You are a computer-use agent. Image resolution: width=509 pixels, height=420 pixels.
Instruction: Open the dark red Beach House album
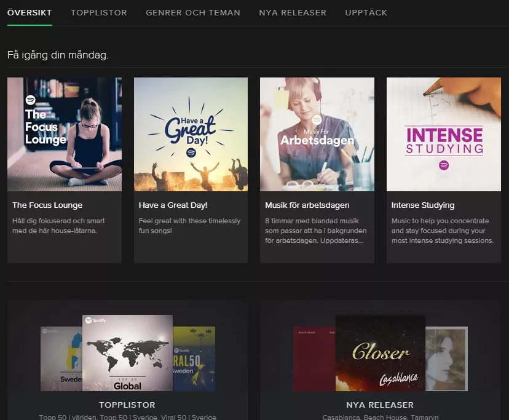[314, 359]
